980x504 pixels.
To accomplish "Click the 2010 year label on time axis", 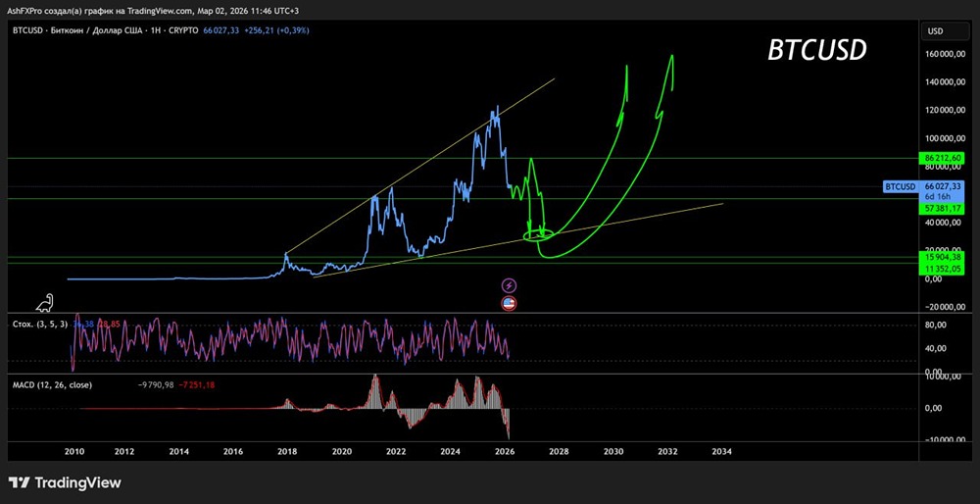I will 74,451.
